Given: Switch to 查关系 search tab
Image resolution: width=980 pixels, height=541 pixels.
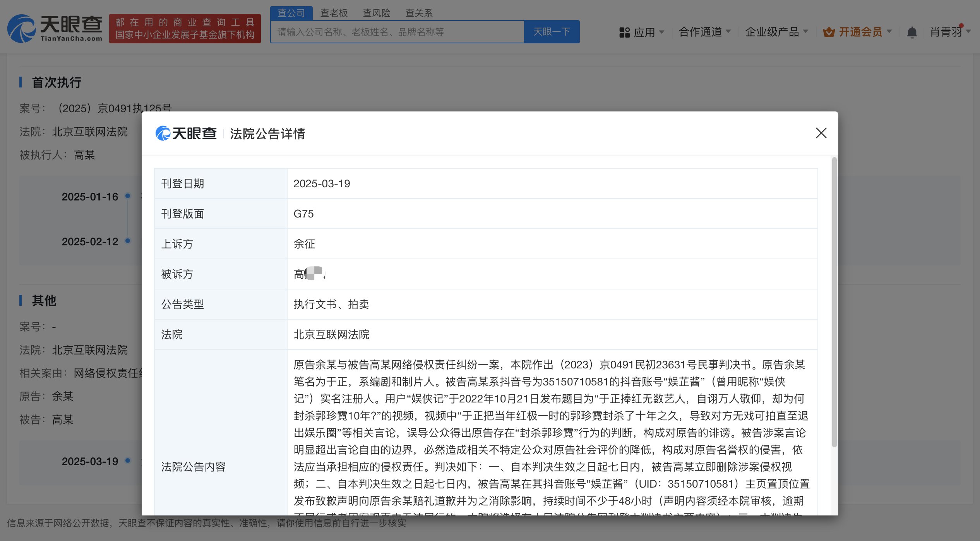Looking at the screenshot, I should pyautogui.click(x=419, y=13).
